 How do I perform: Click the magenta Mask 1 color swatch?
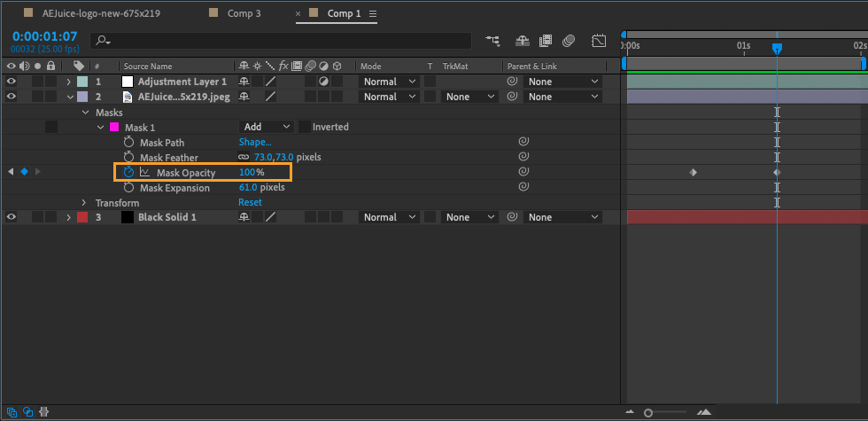coord(113,128)
